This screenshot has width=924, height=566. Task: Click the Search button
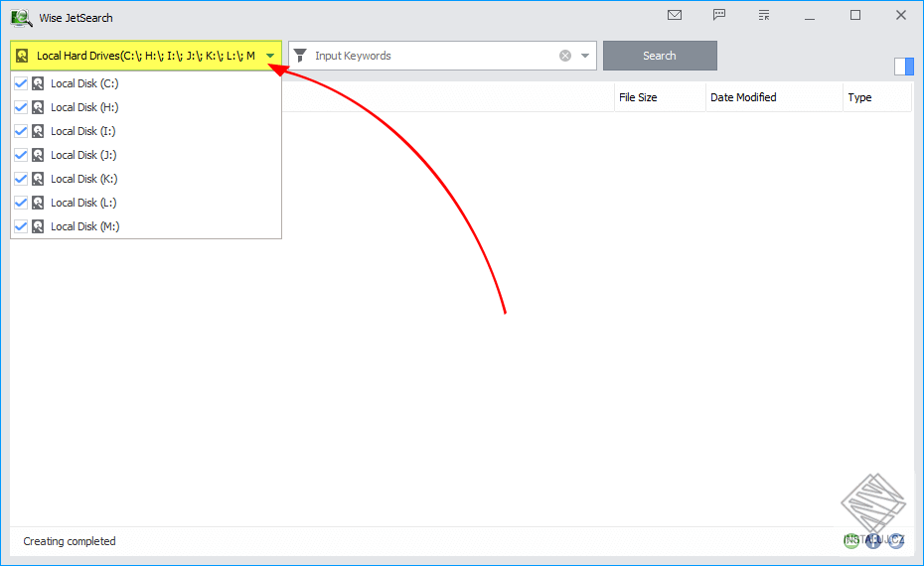point(660,56)
